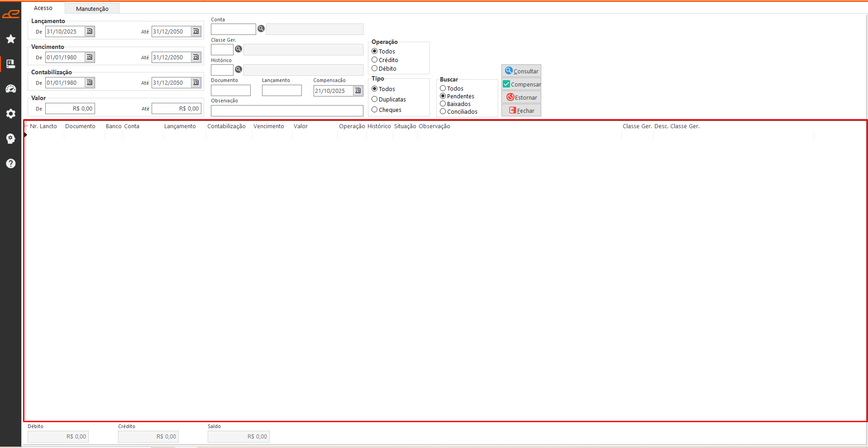Image resolution: width=868 pixels, height=448 pixels.
Task: Open the support headset sidebar icon
Action: click(x=11, y=139)
